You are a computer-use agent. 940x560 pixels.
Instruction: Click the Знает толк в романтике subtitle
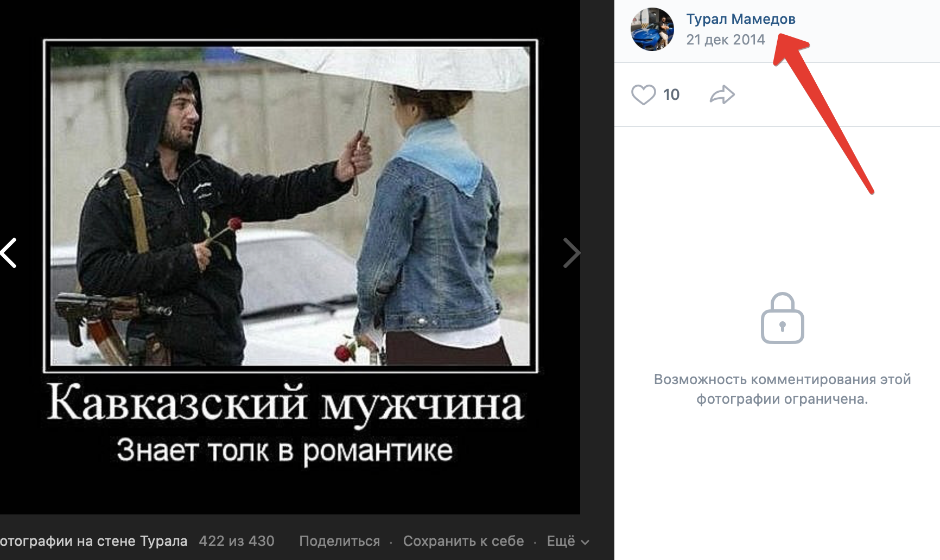pos(284,450)
